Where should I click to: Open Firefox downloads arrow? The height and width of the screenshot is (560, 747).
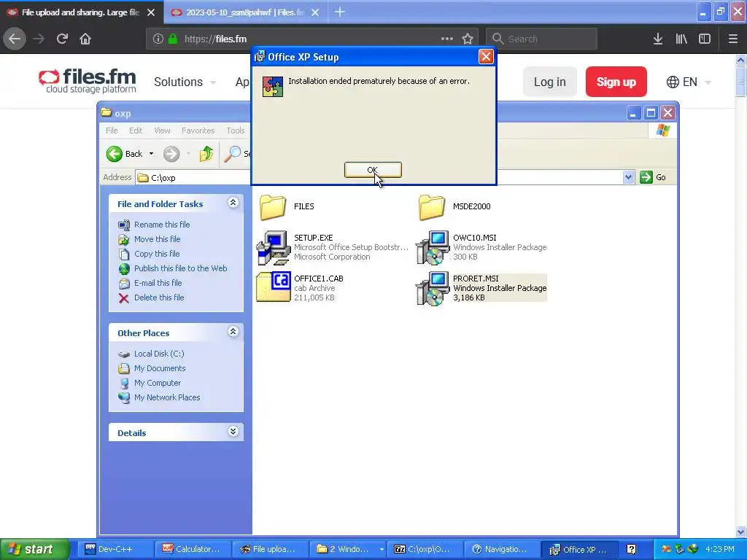[x=658, y=39]
